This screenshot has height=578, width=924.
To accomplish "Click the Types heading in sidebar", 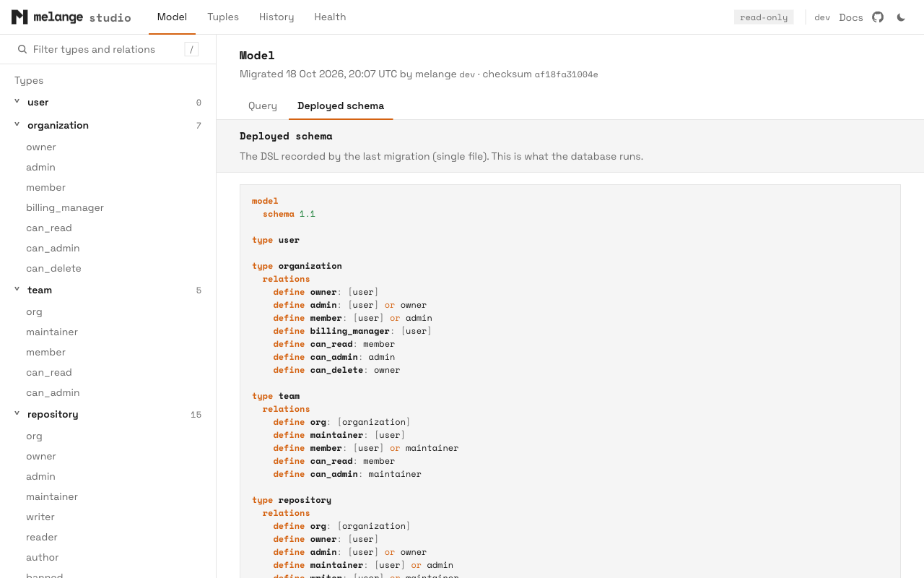I will [x=29, y=80].
